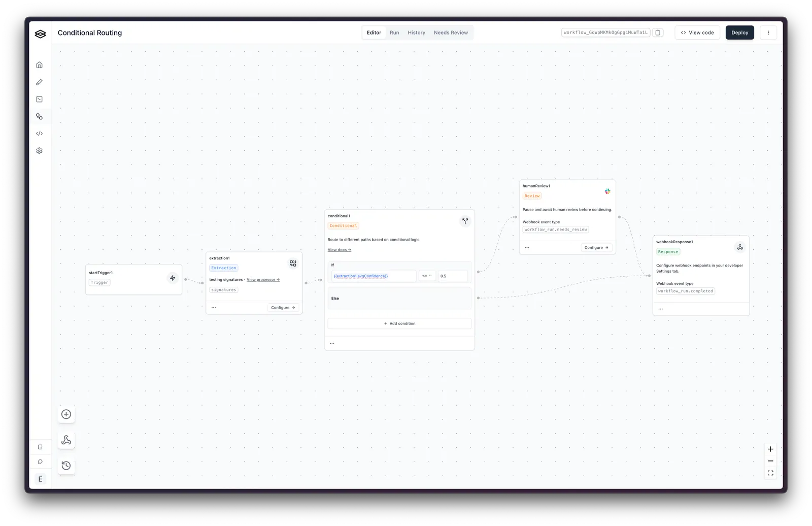Select the workflows icon in the sidebar

point(40,117)
